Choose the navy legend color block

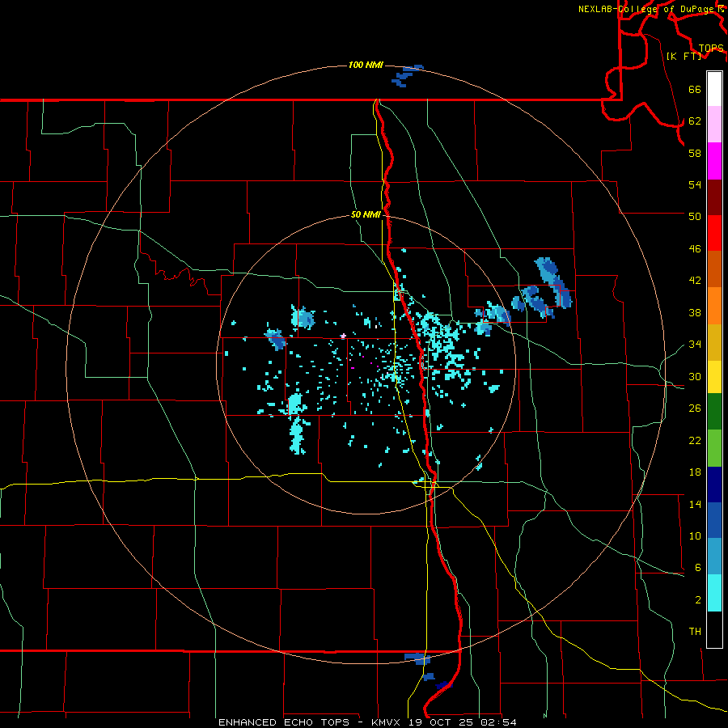(714, 485)
